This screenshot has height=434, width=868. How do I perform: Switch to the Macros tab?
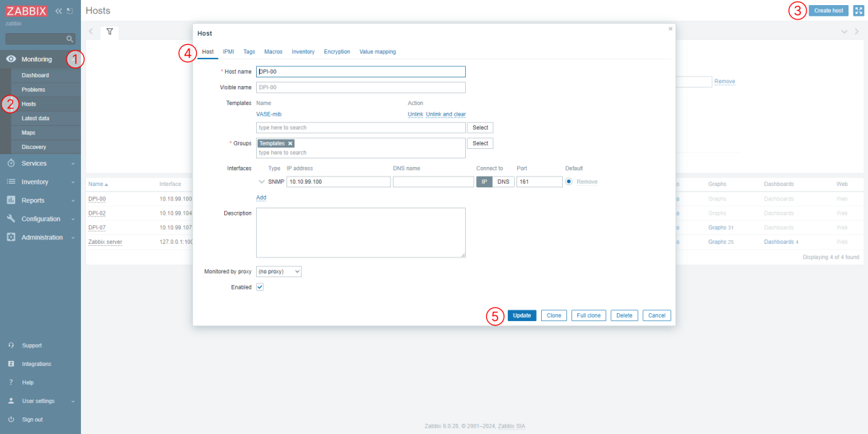(273, 52)
